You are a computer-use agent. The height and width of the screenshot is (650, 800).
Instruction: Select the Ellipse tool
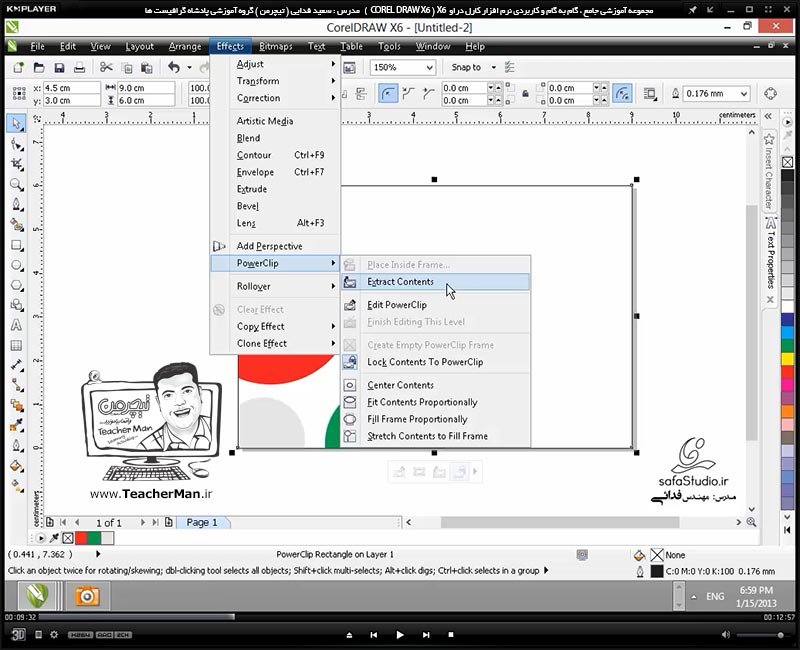click(x=16, y=265)
